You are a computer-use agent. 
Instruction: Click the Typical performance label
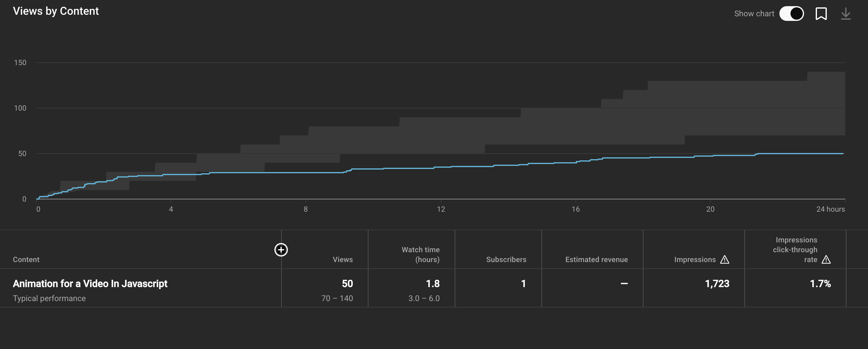pyautogui.click(x=49, y=298)
